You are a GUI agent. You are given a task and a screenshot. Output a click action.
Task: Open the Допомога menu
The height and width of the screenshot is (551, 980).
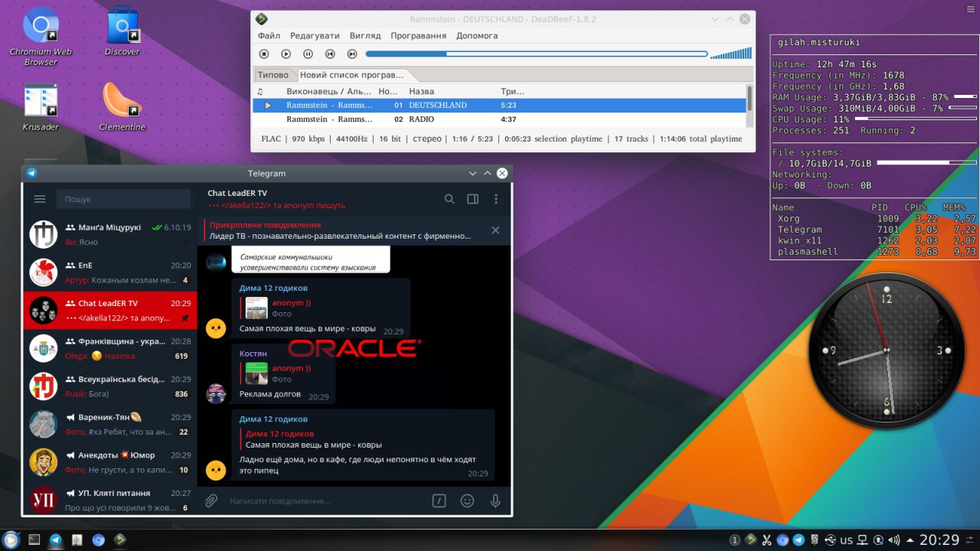pos(477,36)
